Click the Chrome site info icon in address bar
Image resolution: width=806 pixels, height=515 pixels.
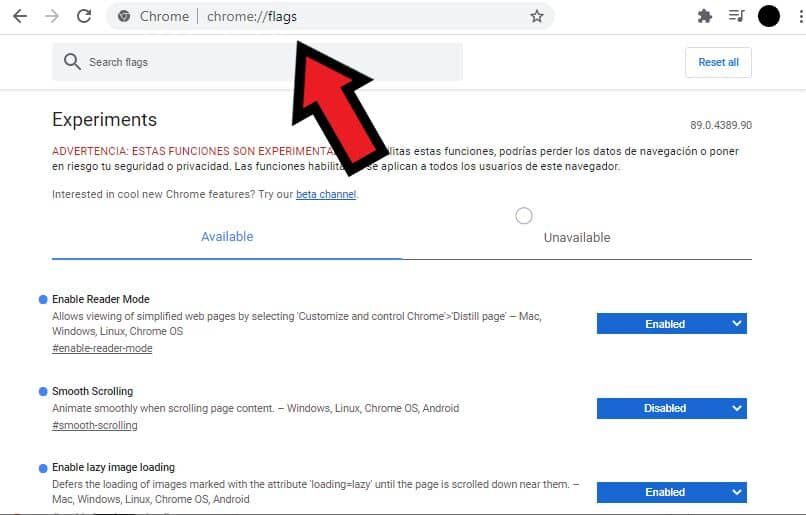(x=124, y=16)
